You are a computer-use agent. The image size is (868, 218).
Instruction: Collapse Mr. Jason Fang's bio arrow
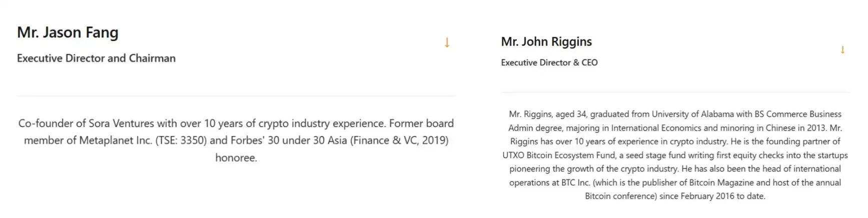[447, 43]
